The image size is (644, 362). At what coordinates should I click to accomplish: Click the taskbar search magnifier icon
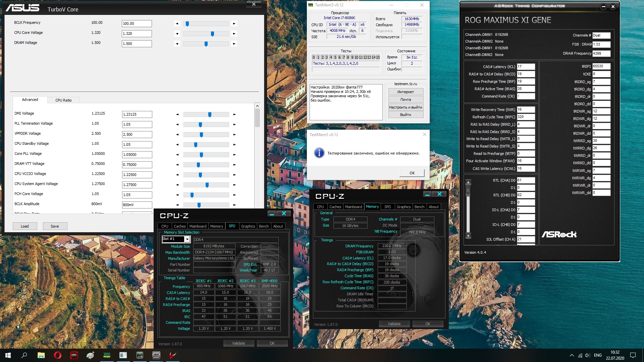pos(24,355)
